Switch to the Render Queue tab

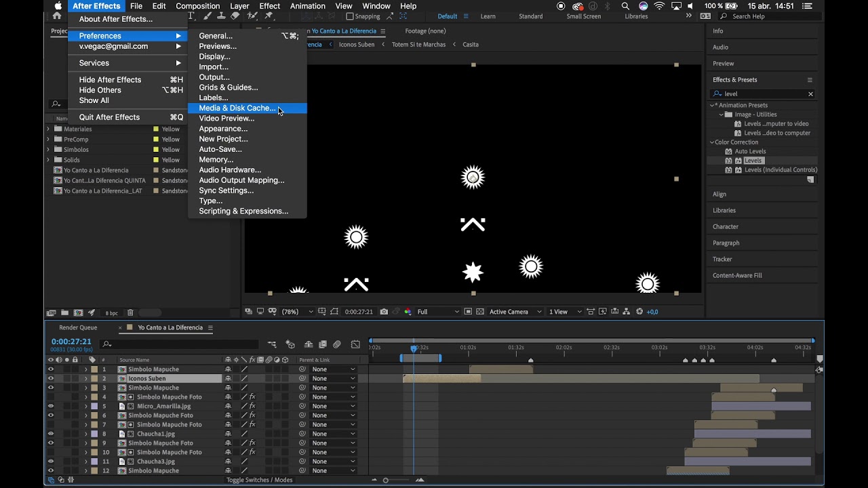(x=78, y=327)
